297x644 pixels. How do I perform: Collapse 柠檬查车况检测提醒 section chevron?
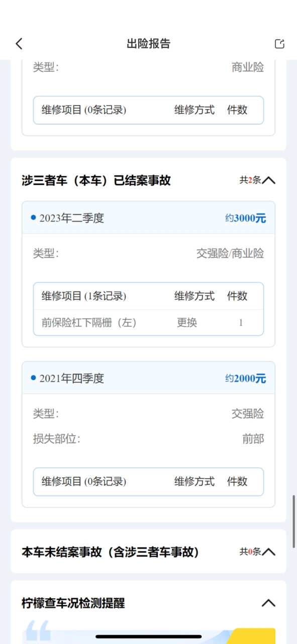tap(269, 603)
